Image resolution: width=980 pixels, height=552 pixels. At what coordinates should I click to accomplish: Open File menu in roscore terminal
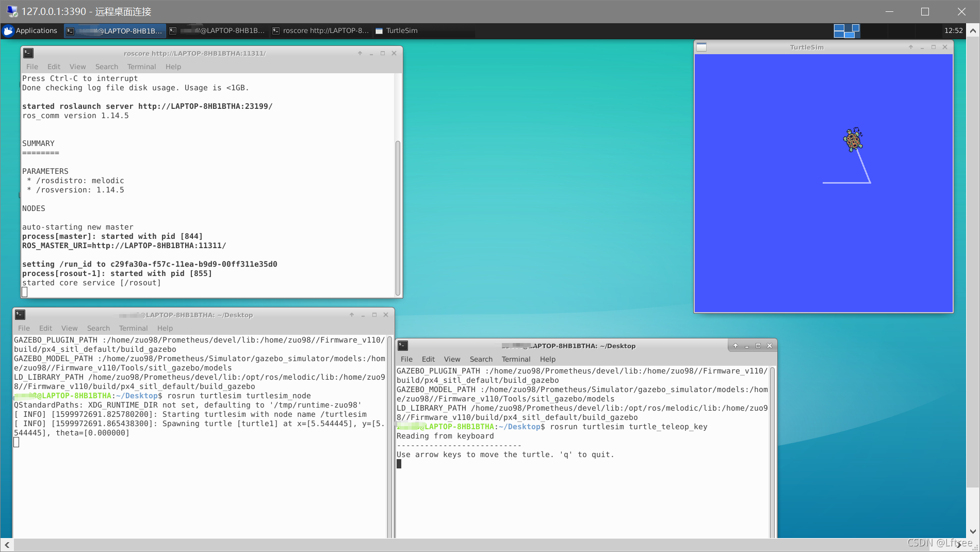(x=32, y=67)
